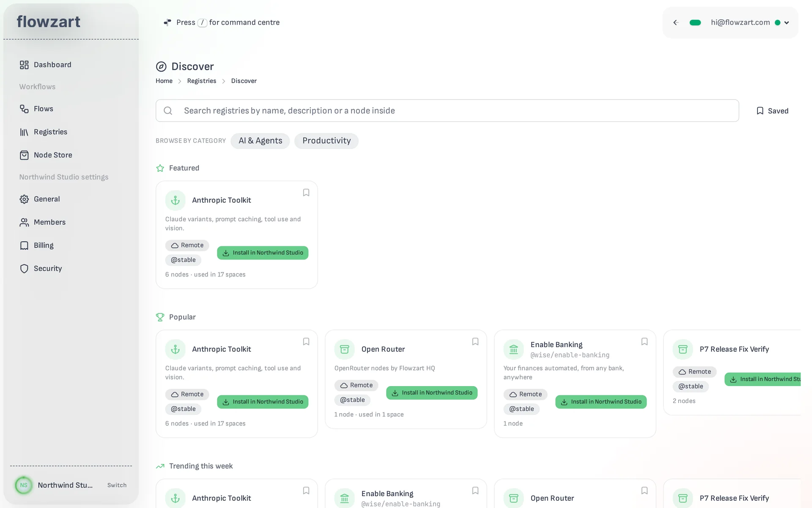Install Popular Enable Banking in Northwind Studio
812x508 pixels.
pyautogui.click(x=601, y=402)
